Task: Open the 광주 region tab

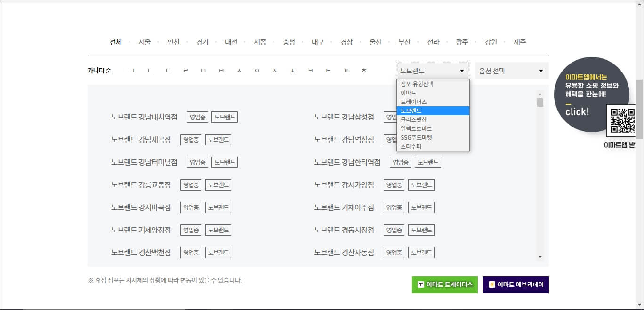Action: click(x=462, y=42)
